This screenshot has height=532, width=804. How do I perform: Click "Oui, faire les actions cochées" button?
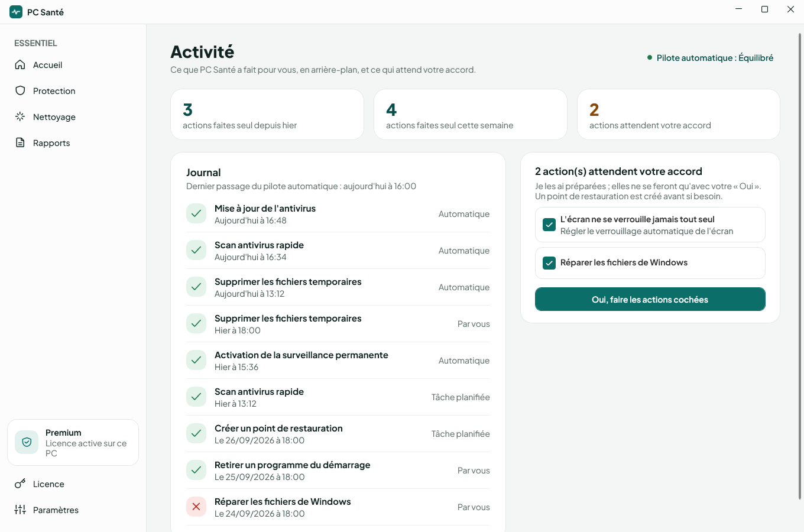(x=650, y=299)
